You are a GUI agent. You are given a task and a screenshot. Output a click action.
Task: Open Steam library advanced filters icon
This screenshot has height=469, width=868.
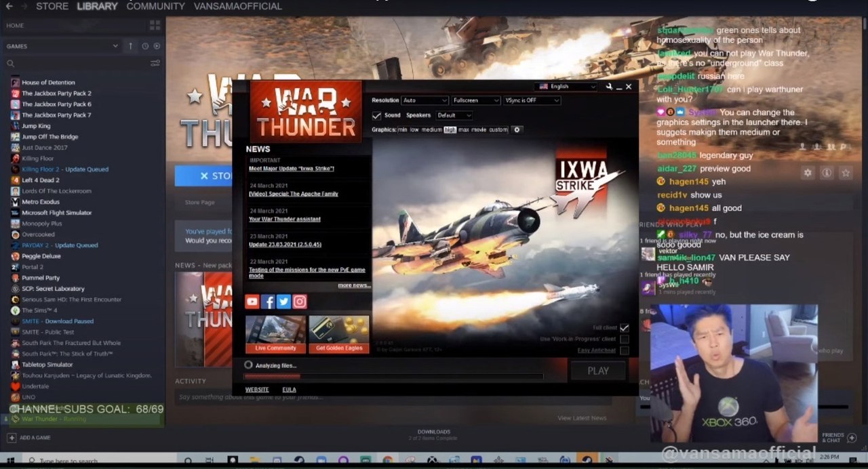point(155,63)
